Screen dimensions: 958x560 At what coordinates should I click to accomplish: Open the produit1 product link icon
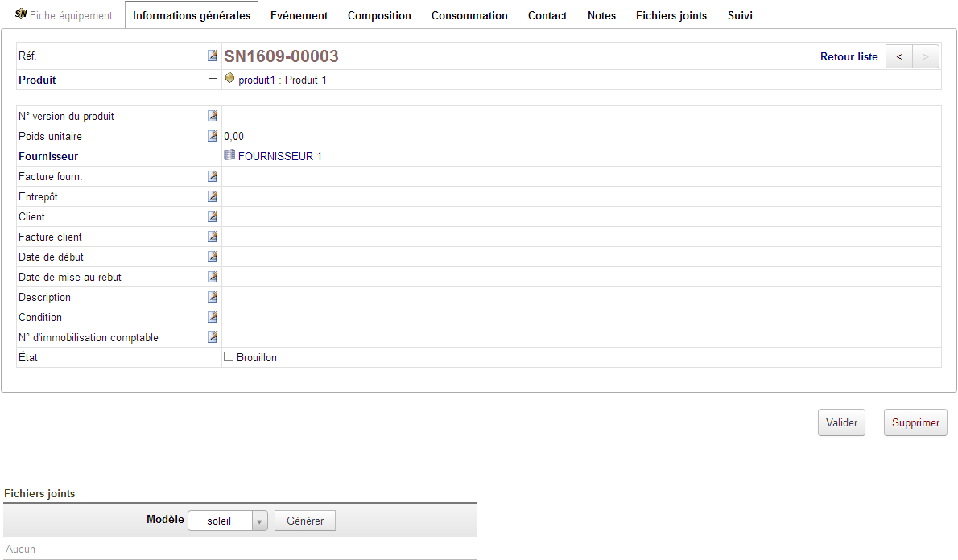[x=229, y=78]
